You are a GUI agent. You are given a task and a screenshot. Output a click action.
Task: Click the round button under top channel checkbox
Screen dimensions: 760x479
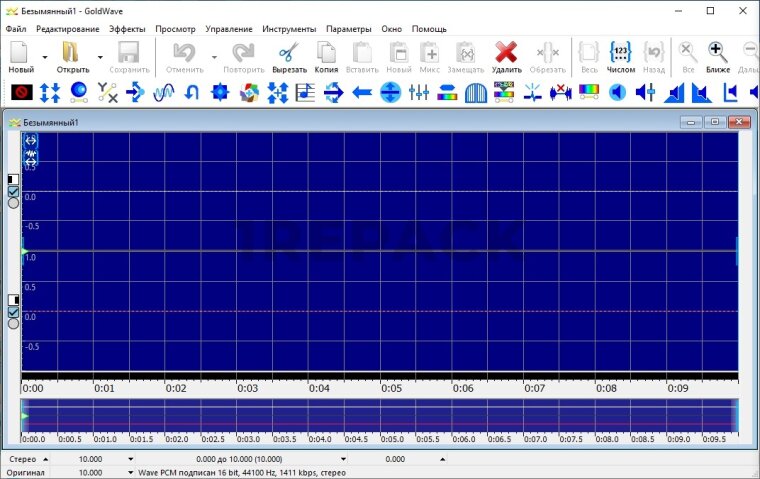pos(13,203)
